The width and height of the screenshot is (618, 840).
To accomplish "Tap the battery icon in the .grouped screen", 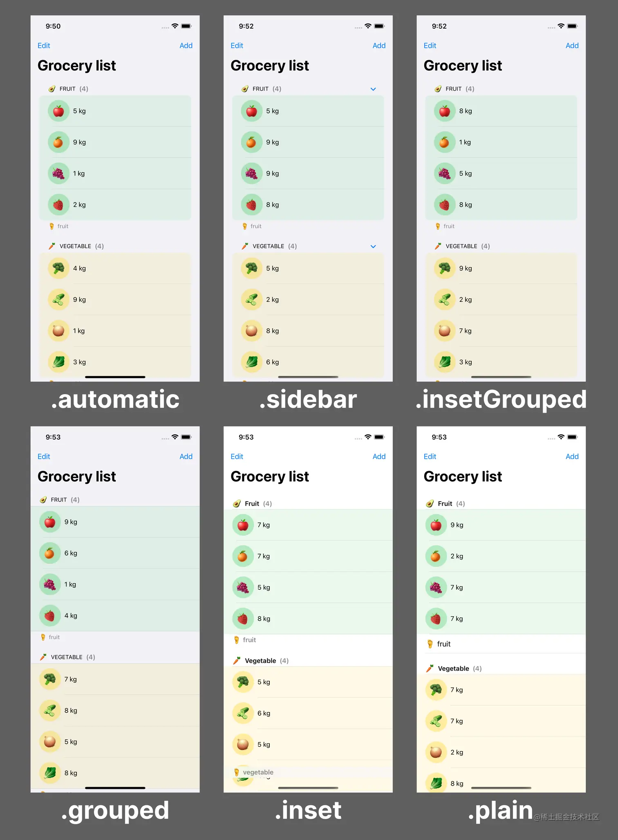I will tap(186, 437).
